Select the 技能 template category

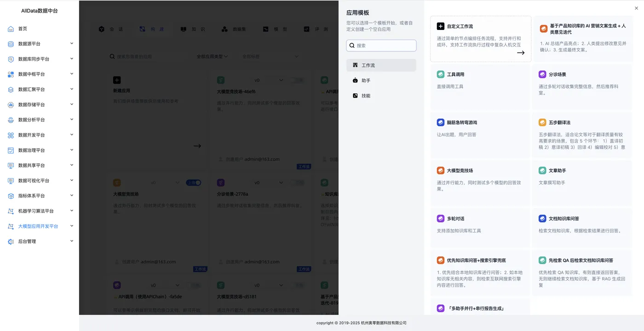pos(381,96)
